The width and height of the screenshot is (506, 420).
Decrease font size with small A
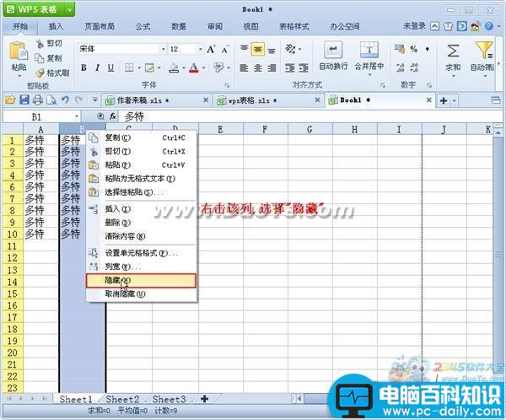click(x=225, y=50)
